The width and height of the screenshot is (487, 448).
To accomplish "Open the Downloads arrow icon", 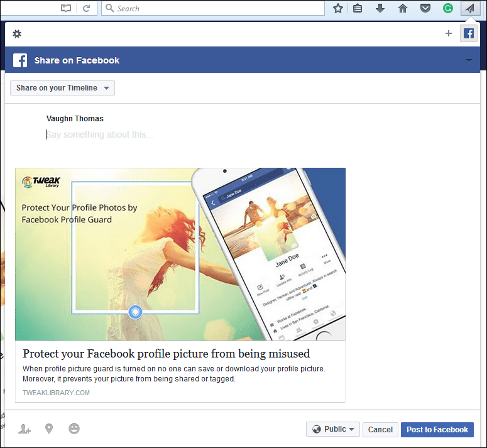I will pos(380,8).
